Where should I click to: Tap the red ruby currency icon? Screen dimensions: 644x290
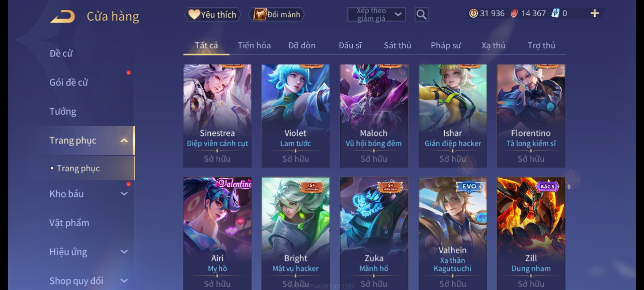(514, 13)
